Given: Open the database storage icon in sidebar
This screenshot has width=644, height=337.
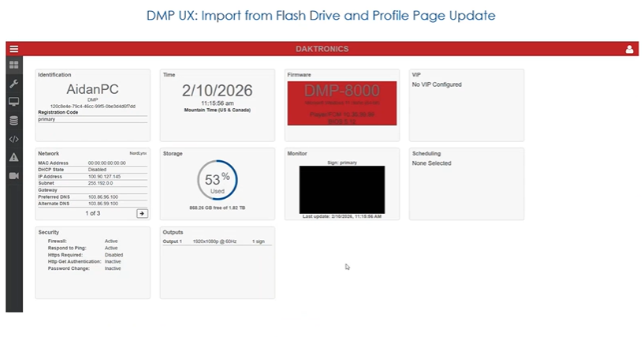Looking at the screenshot, I should point(14,121).
